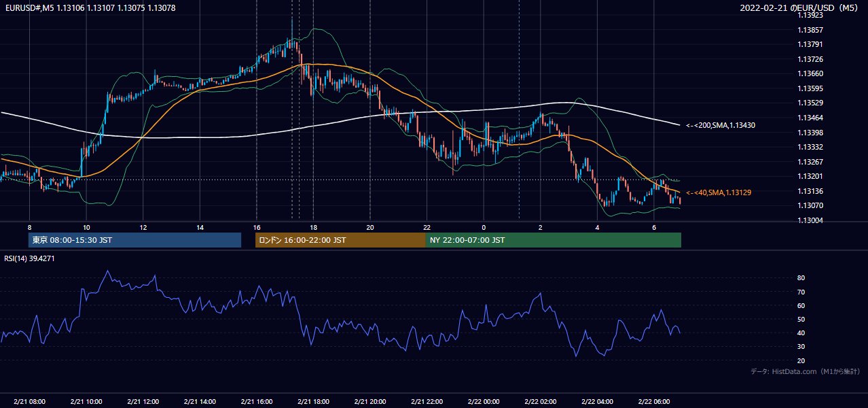Click RSI scale value 40
Image resolution: width=868 pixels, height=408 pixels.
pos(801,333)
